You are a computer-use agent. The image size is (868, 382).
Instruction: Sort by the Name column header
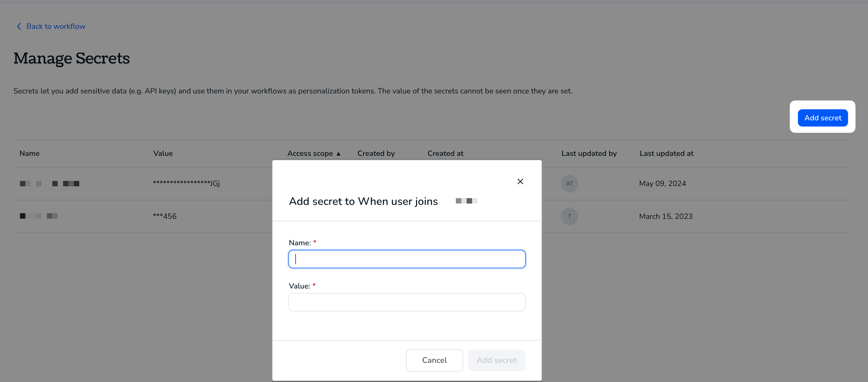[29, 153]
